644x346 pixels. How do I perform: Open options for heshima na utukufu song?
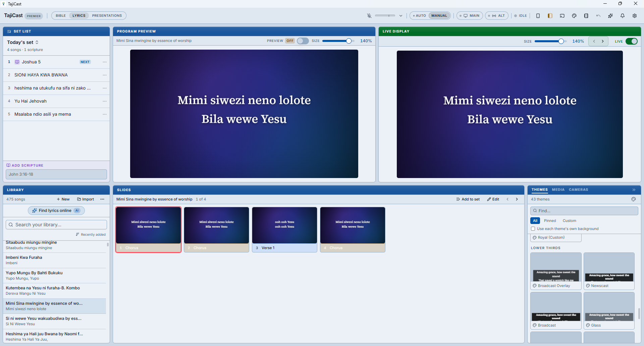pos(105,88)
